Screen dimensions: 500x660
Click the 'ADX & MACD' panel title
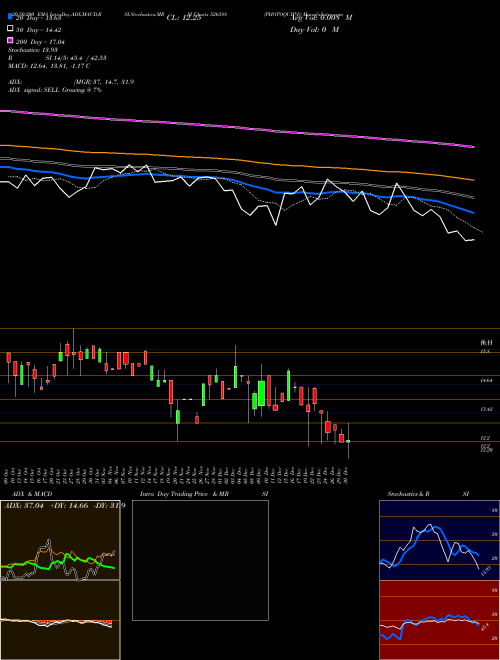pyautogui.click(x=32, y=494)
